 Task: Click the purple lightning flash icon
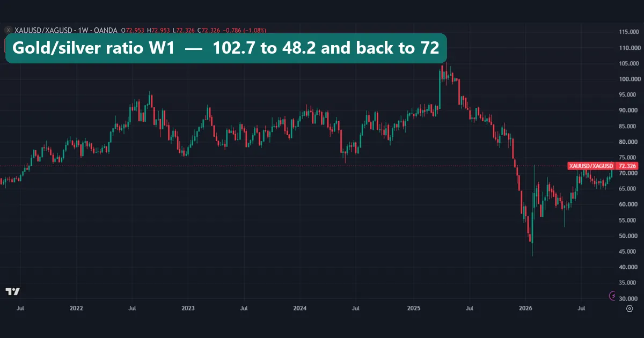(613, 295)
